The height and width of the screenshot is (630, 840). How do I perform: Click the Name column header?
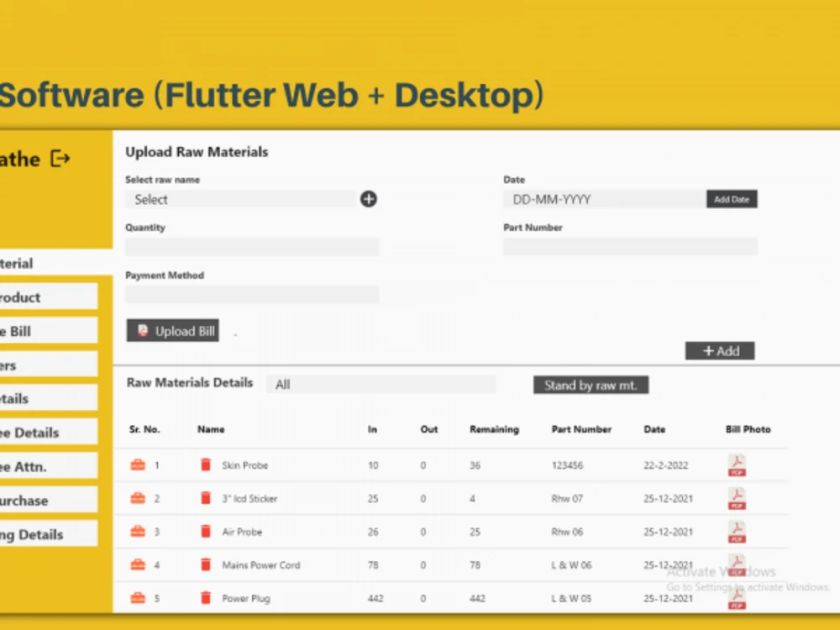point(211,429)
